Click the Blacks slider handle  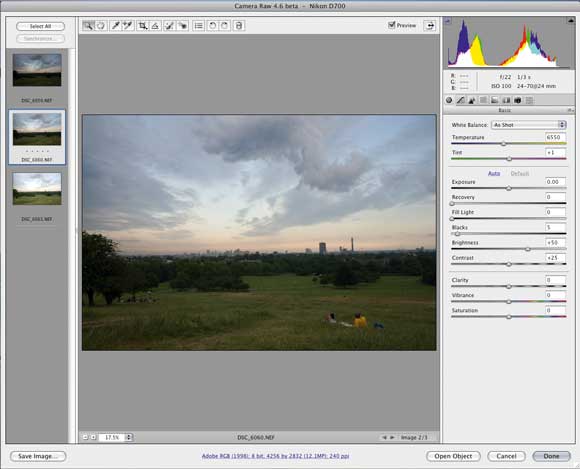pos(458,234)
